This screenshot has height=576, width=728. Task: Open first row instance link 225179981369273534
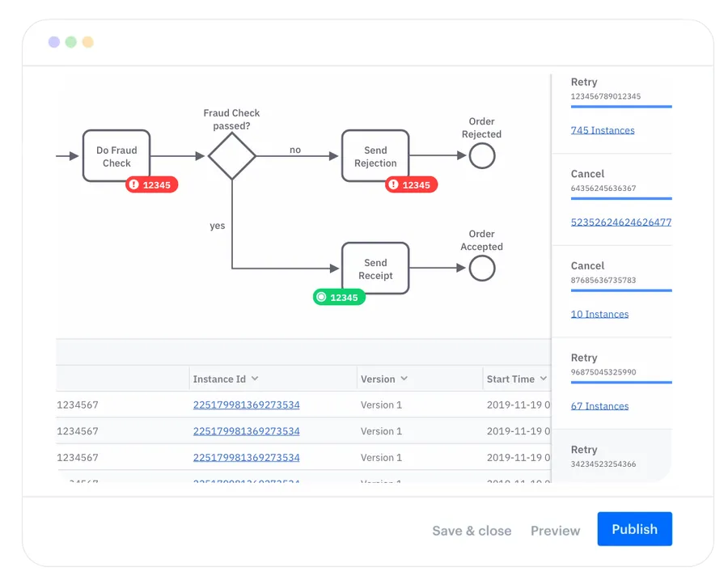[x=247, y=404]
